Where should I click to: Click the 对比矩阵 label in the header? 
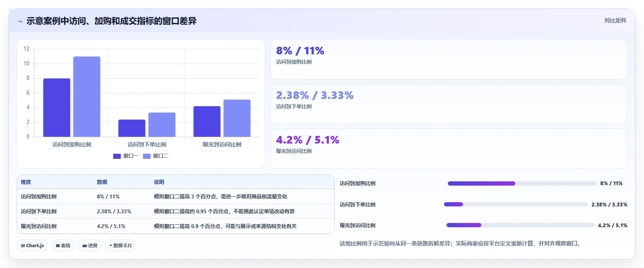pyautogui.click(x=615, y=20)
